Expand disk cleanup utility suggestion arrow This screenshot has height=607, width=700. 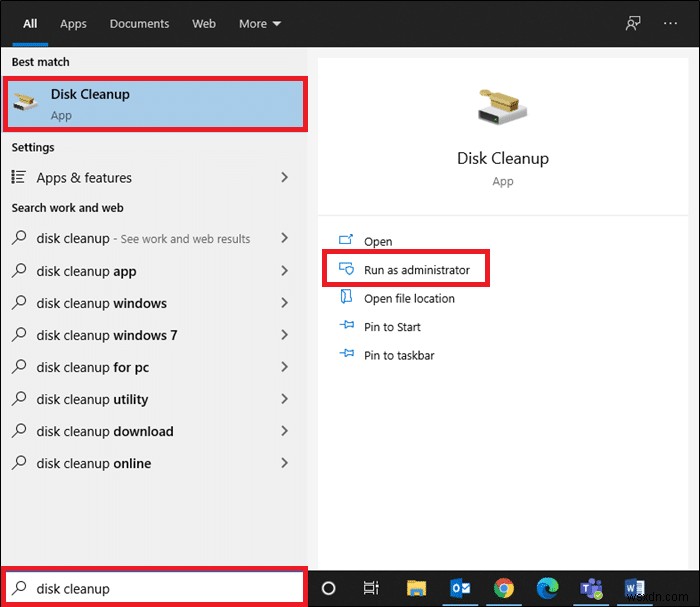(284, 399)
